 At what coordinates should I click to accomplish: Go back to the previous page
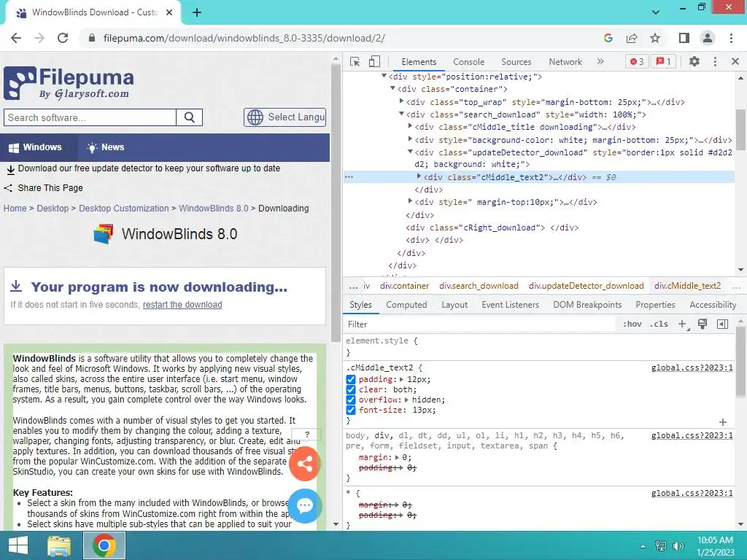point(16,38)
